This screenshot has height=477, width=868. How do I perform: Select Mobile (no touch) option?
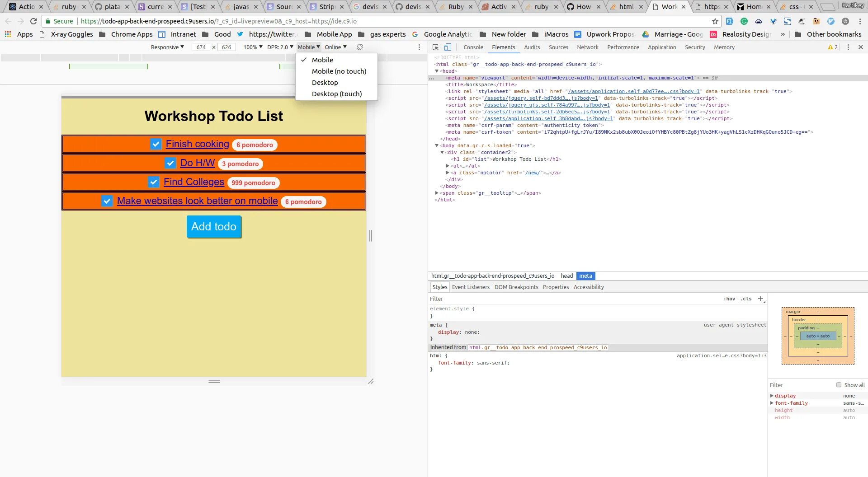pyautogui.click(x=336, y=71)
